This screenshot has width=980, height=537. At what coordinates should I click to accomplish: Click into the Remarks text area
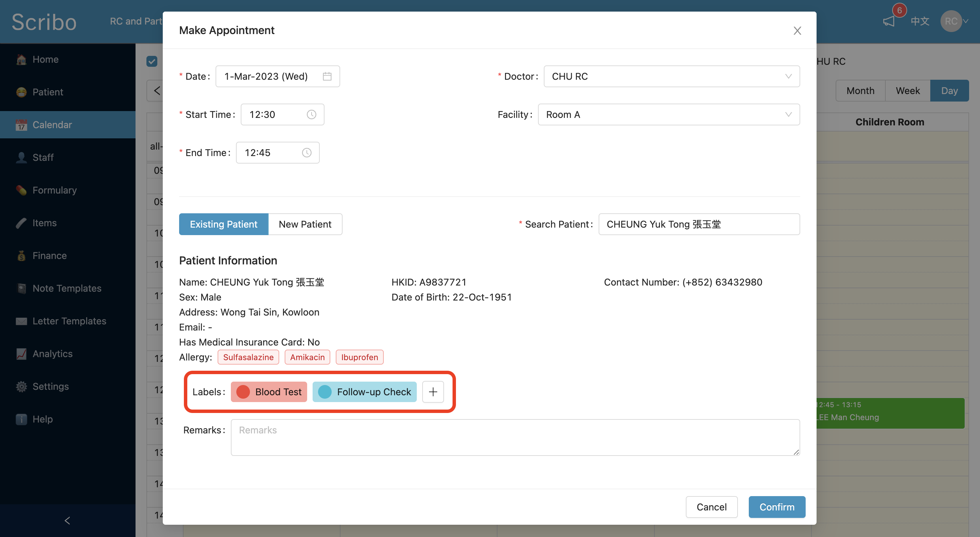[515, 437]
